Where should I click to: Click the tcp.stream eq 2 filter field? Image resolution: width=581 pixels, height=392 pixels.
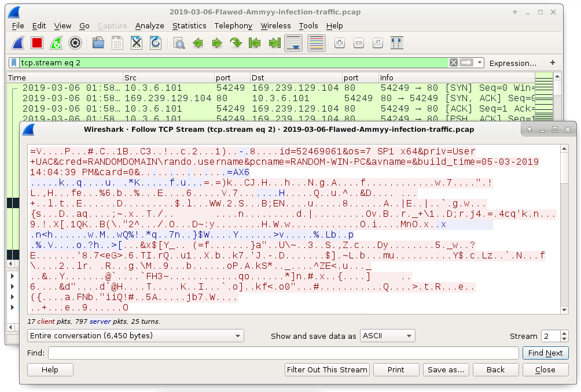click(233, 62)
